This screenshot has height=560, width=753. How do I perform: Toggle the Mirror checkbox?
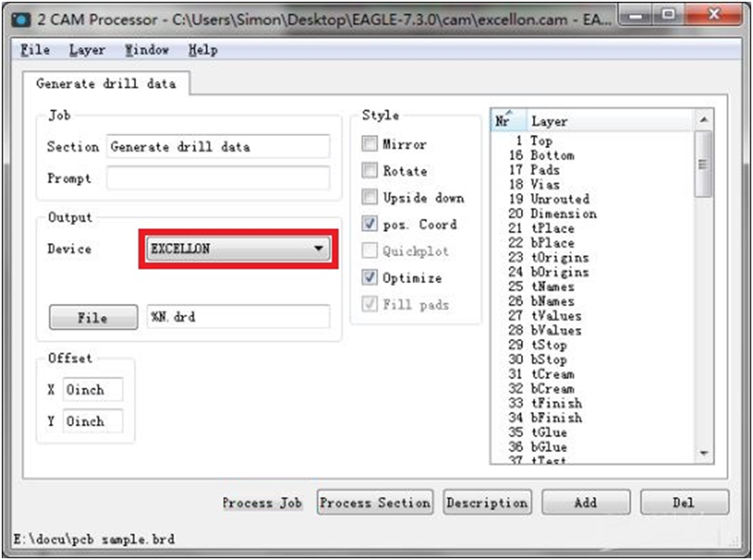370,145
